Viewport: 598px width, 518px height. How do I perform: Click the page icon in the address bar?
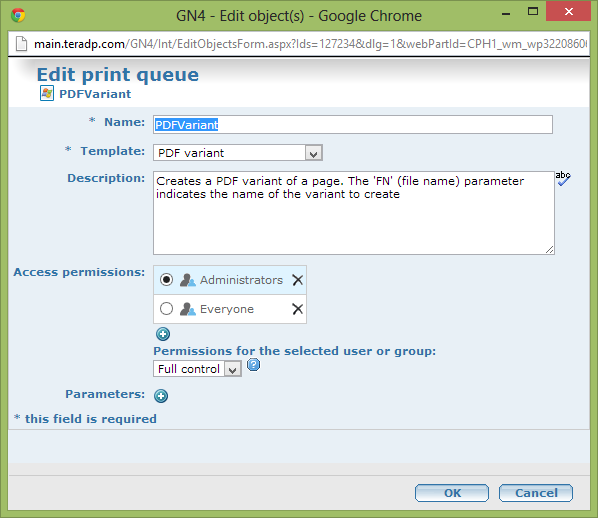[21, 43]
